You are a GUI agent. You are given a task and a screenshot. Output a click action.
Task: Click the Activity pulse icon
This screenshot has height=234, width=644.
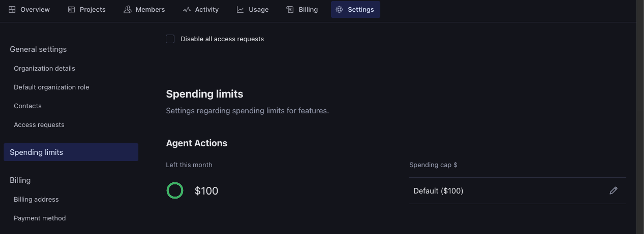(187, 10)
